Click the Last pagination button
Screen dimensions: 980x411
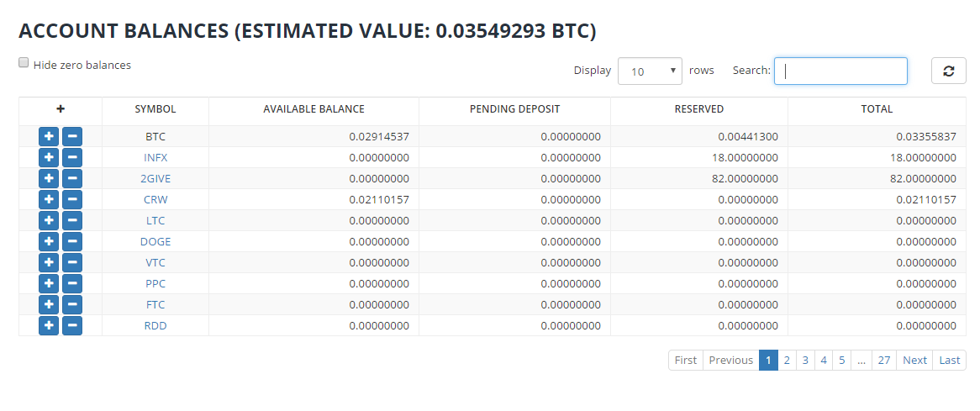click(950, 361)
